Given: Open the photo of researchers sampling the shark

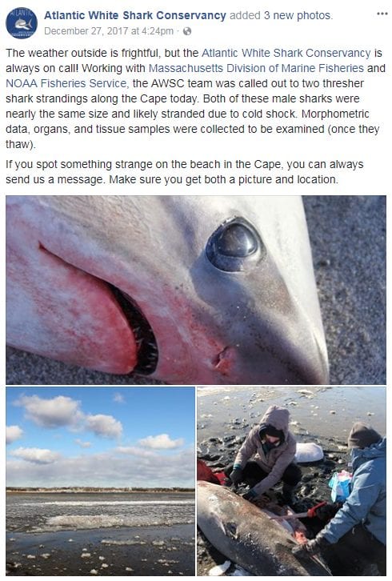Looking at the screenshot, I should coord(291,481).
